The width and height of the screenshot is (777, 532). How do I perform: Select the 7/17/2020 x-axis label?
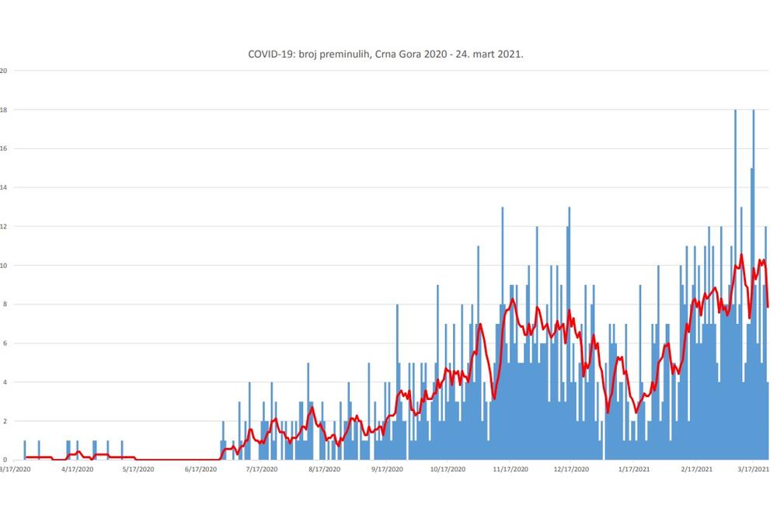pyautogui.click(x=262, y=469)
